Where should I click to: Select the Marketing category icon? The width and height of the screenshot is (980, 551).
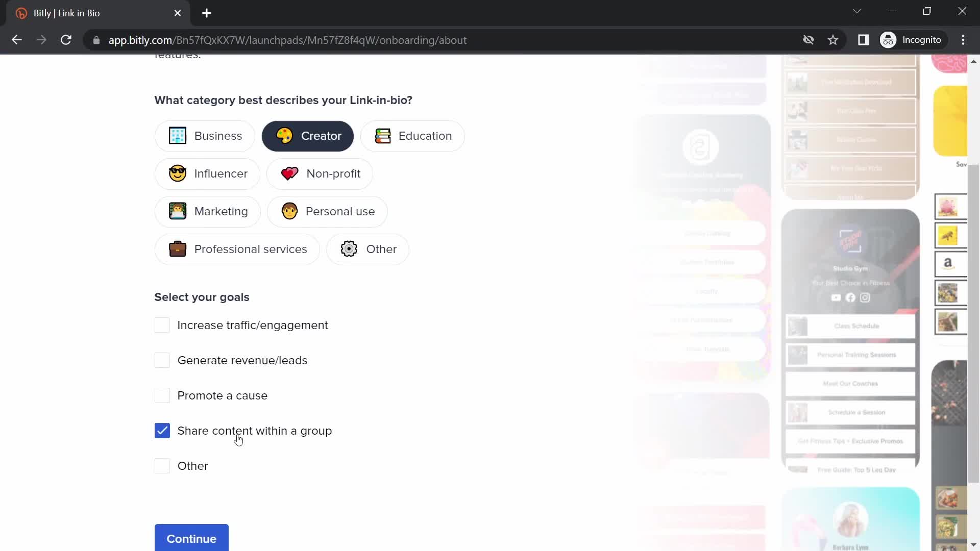point(177,211)
